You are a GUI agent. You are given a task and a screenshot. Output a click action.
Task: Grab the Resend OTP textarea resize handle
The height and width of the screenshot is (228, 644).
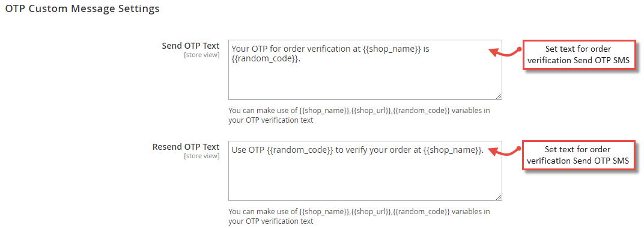pos(498,197)
